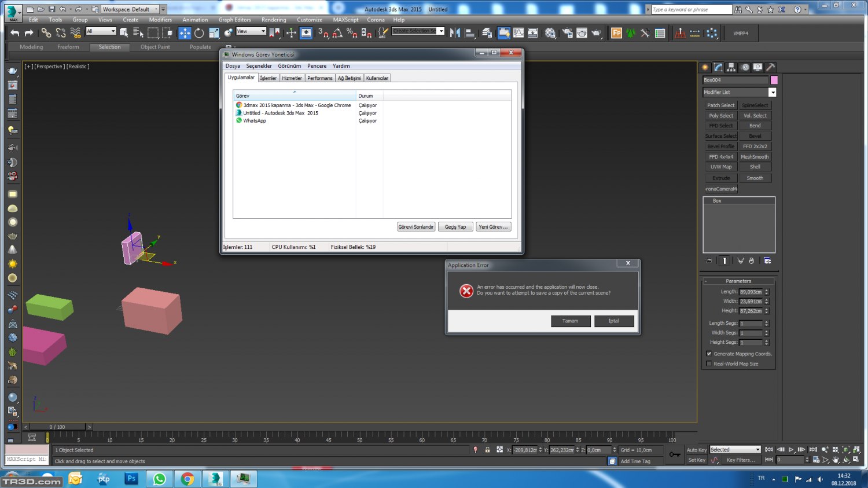The image size is (868, 488).
Task: Open the Material Editor from the toolbar
Action: coord(550,33)
